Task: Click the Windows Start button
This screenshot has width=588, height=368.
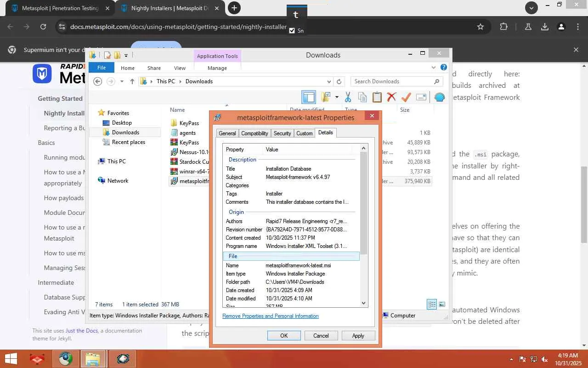Action: pyautogui.click(x=11, y=359)
